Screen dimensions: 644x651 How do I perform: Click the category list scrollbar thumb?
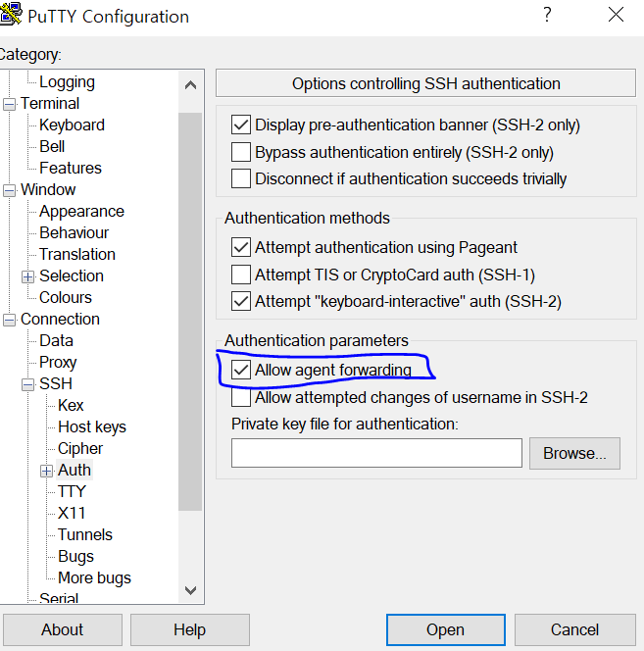click(x=190, y=312)
